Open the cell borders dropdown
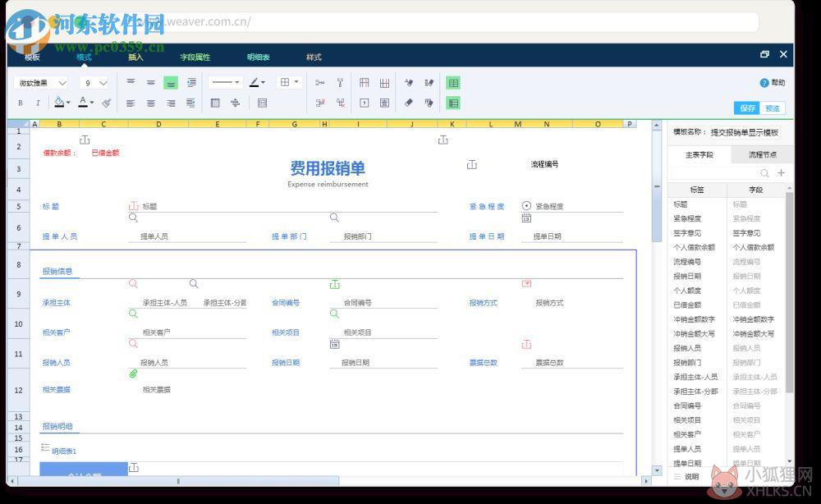 290,83
